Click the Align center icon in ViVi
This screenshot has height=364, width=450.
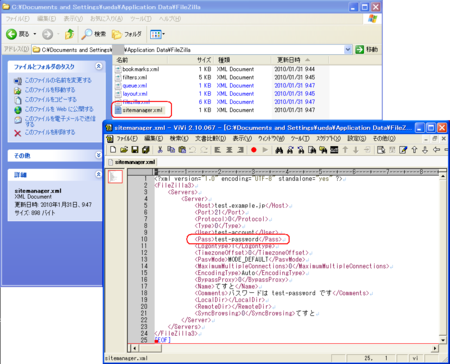tap(229, 150)
